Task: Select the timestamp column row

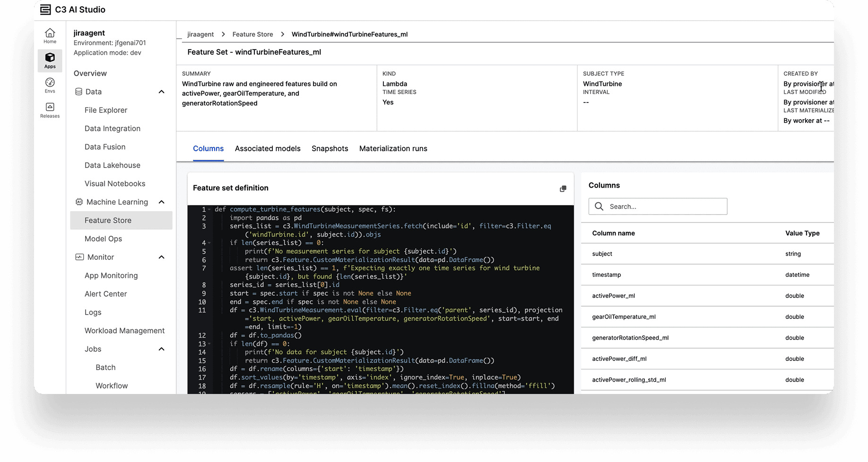Action: pyautogui.click(x=707, y=275)
